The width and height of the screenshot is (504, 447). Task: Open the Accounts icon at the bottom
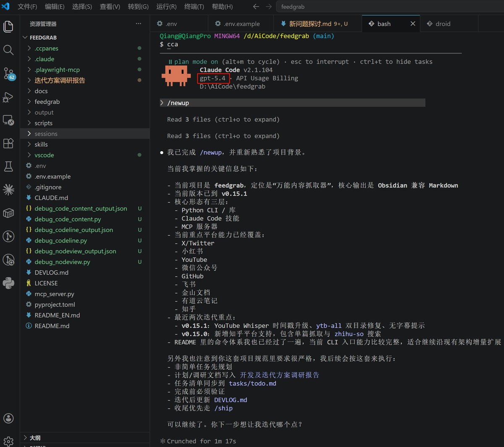[x=8, y=418]
